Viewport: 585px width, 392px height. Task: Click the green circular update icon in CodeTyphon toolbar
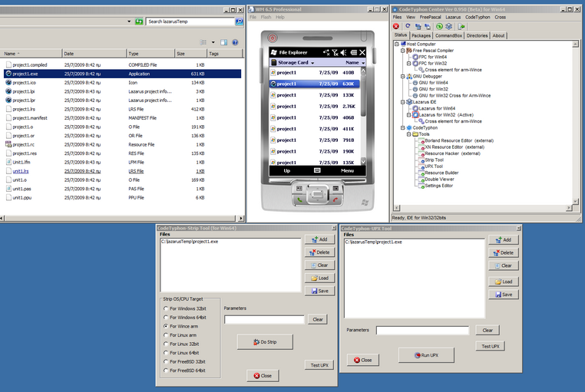tap(439, 26)
